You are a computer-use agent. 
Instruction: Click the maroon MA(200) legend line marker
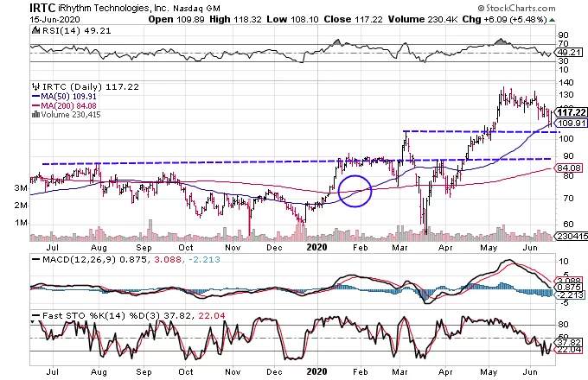(x=36, y=106)
